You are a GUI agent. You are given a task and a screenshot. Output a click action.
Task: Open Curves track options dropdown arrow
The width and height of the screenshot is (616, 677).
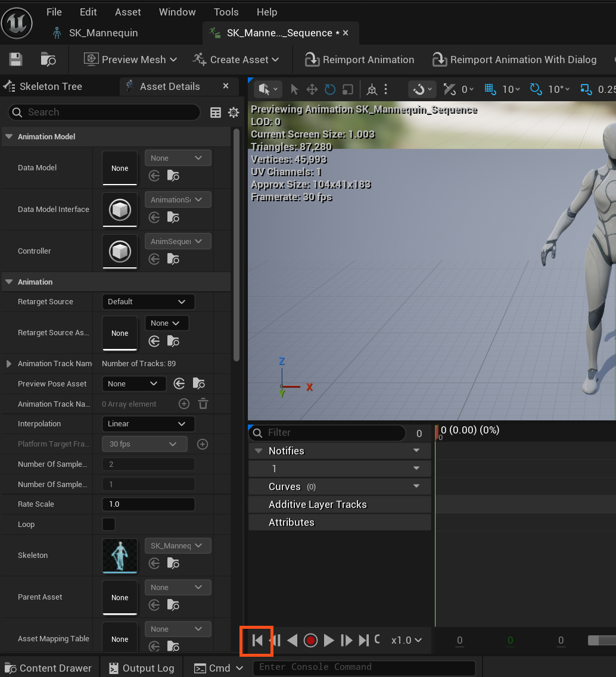tap(416, 486)
